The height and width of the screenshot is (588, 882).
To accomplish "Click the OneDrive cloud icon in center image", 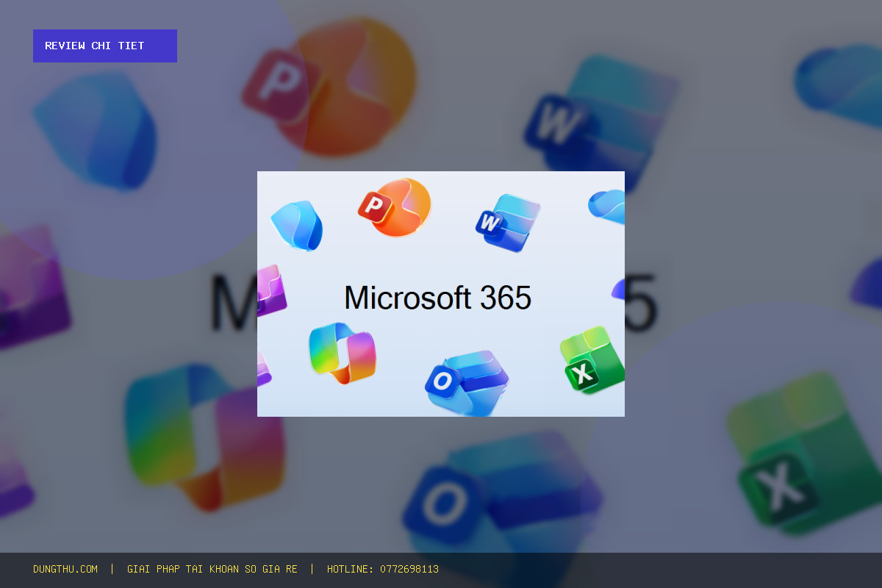I will 607,207.
